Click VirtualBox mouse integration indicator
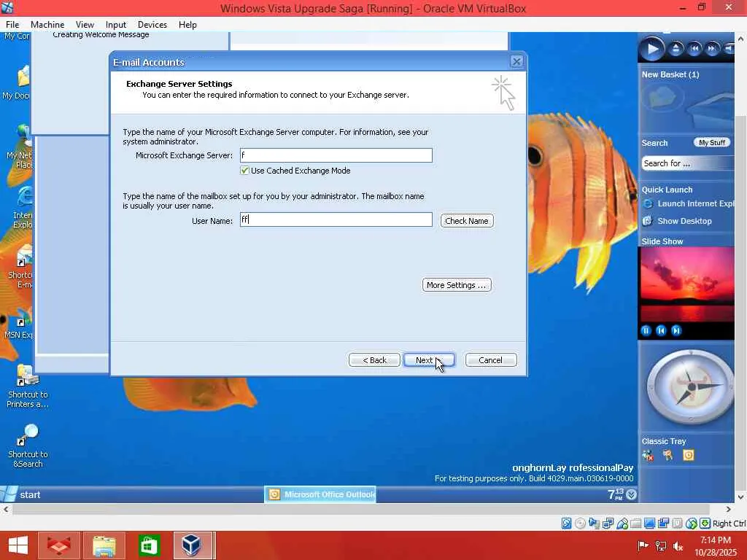The image size is (747, 560). pos(692,524)
